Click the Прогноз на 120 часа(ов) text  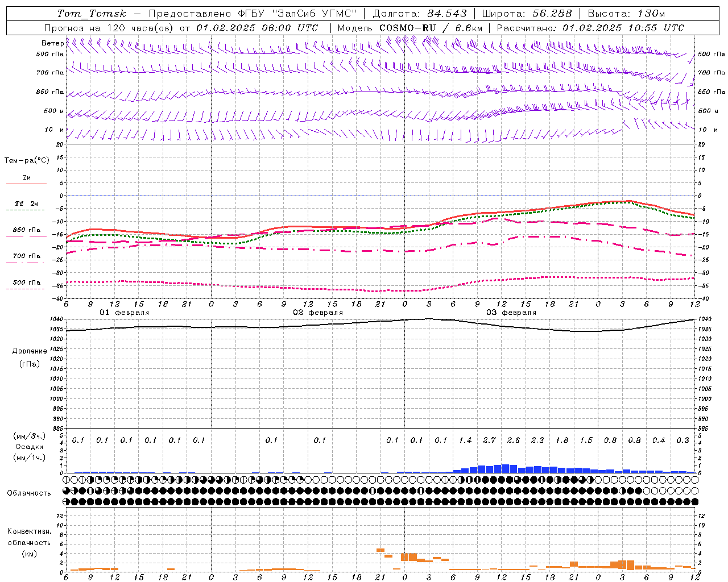110,28
